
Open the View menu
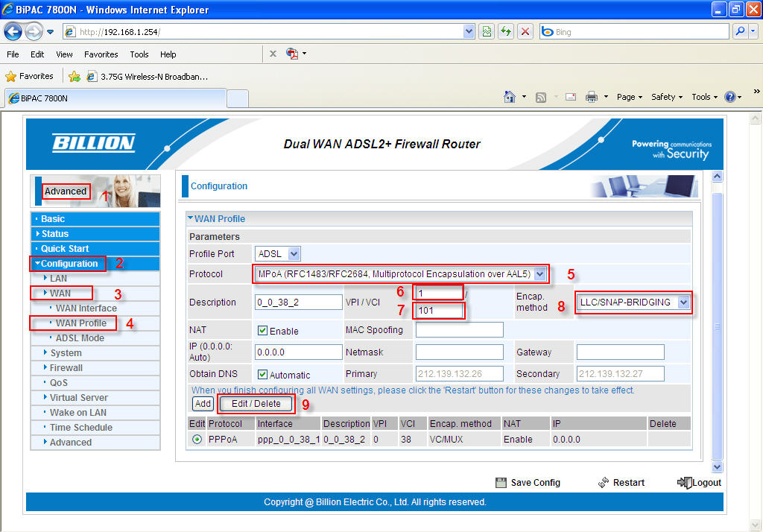click(64, 54)
